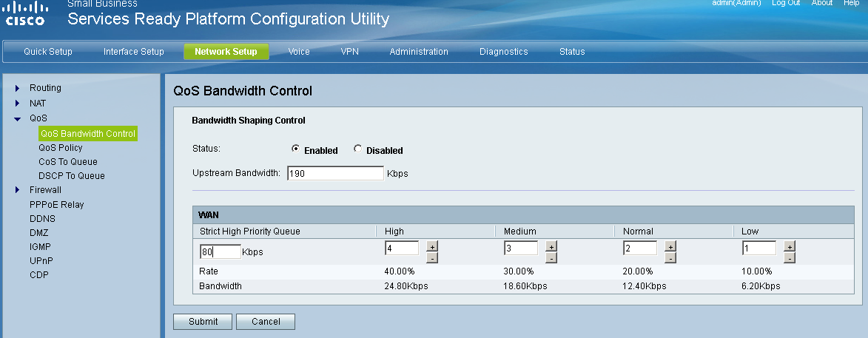Expand the Firewall sidebar section
Viewport: 868px width, 338px height.
pyautogui.click(x=18, y=190)
